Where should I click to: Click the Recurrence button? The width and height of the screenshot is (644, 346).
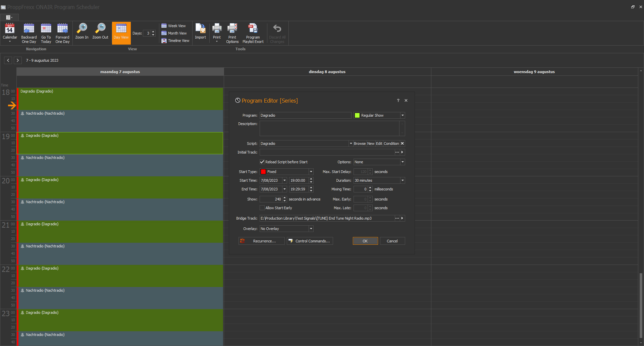261,241
